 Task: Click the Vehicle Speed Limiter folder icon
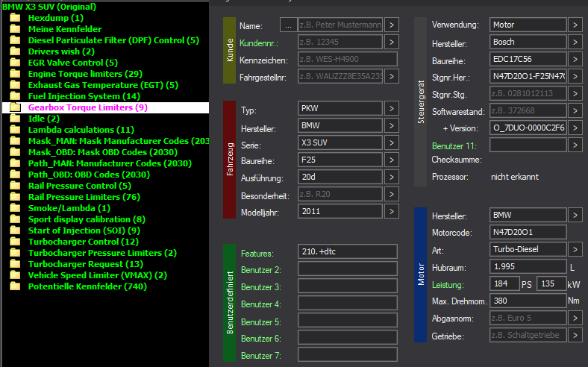click(15, 275)
